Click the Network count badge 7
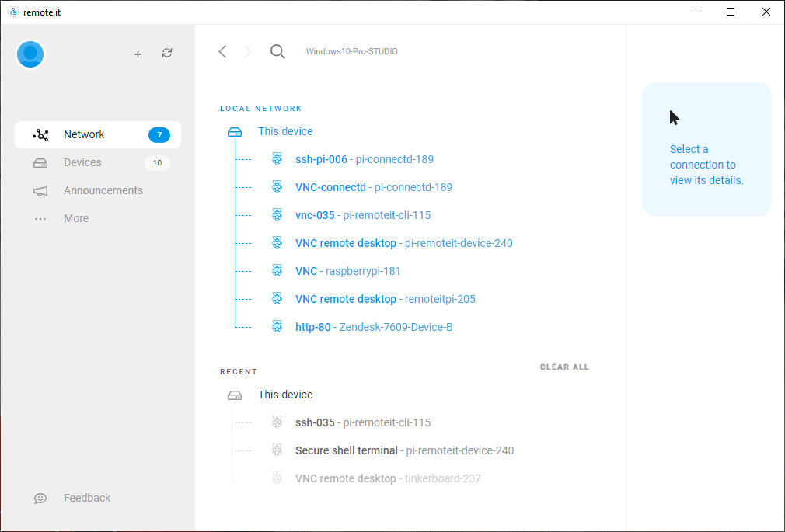 (x=159, y=134)
